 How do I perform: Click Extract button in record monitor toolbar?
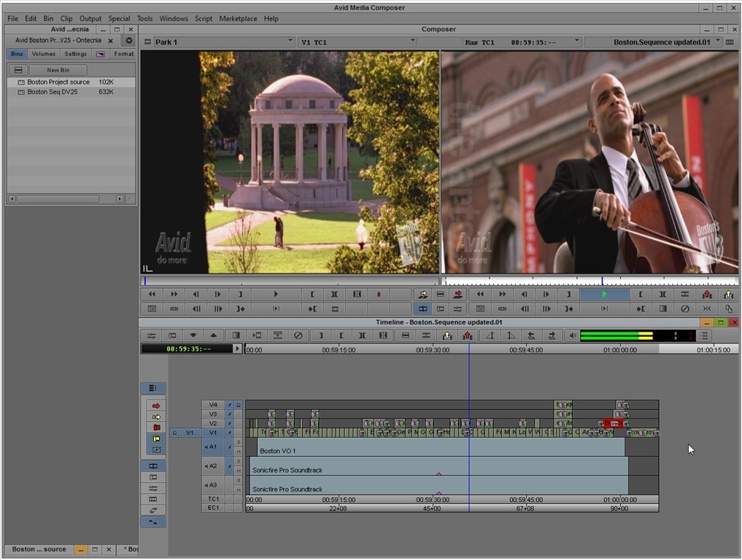click(729, 294)
